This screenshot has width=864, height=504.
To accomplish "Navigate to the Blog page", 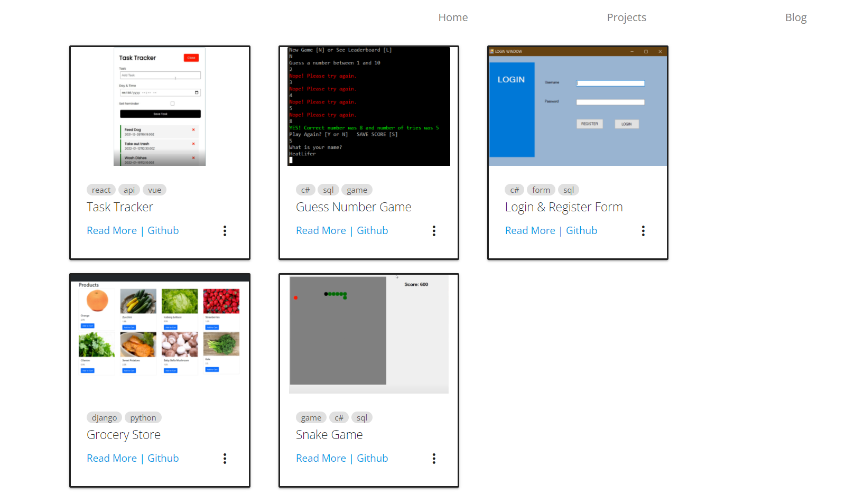I will tap(796, 17).
